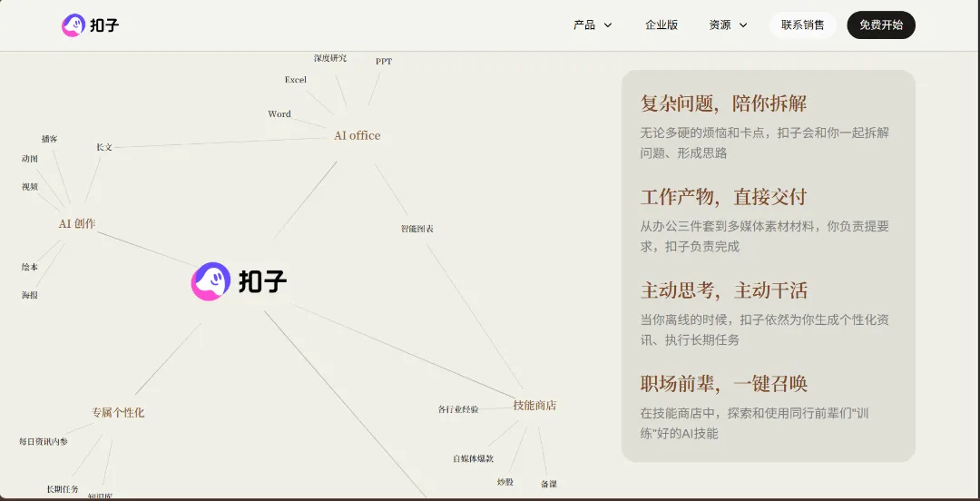Click the 自媒体爆款 label
This screenshot has width=980, height=501.
point(473,458)
